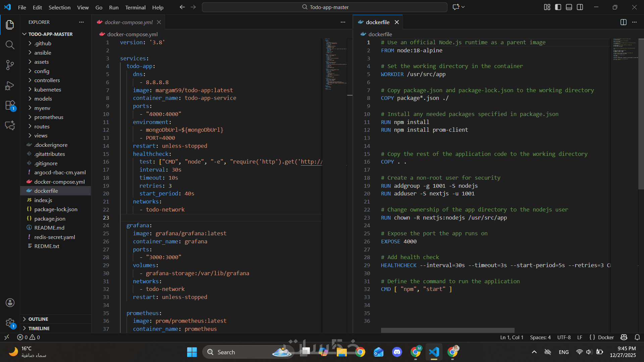
Task: Expand the OUTLINE section
Action: coord(38,319)
